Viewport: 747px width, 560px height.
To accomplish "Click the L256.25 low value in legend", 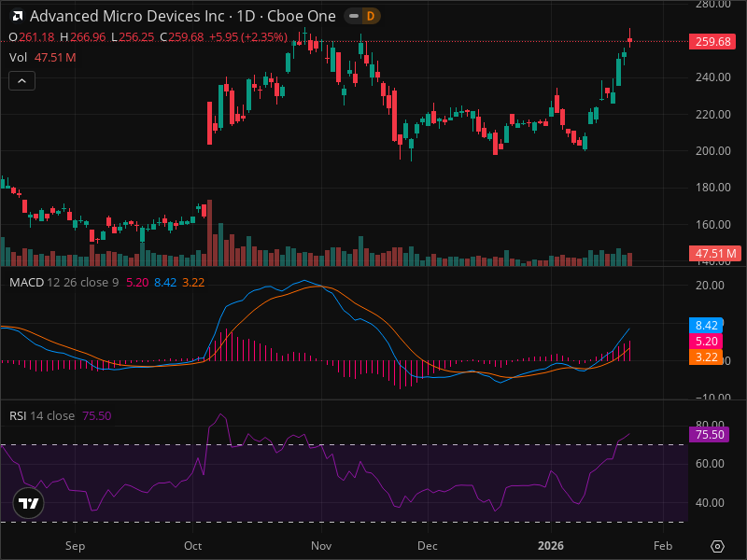I will [x=133, y=37].
